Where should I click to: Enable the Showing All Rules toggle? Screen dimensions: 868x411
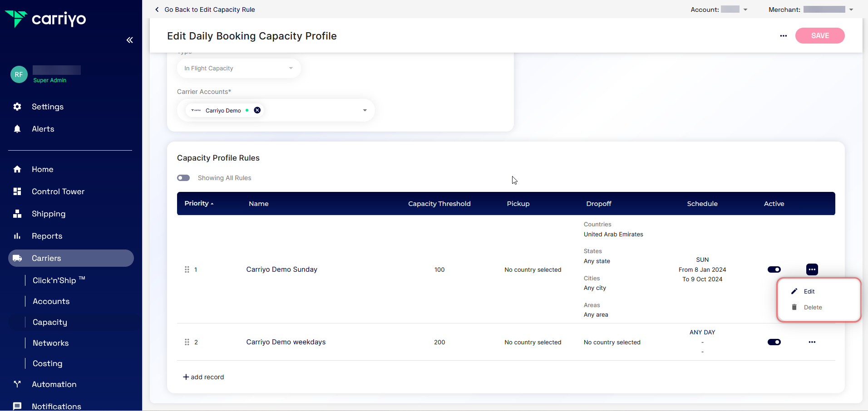coord(183,178)
